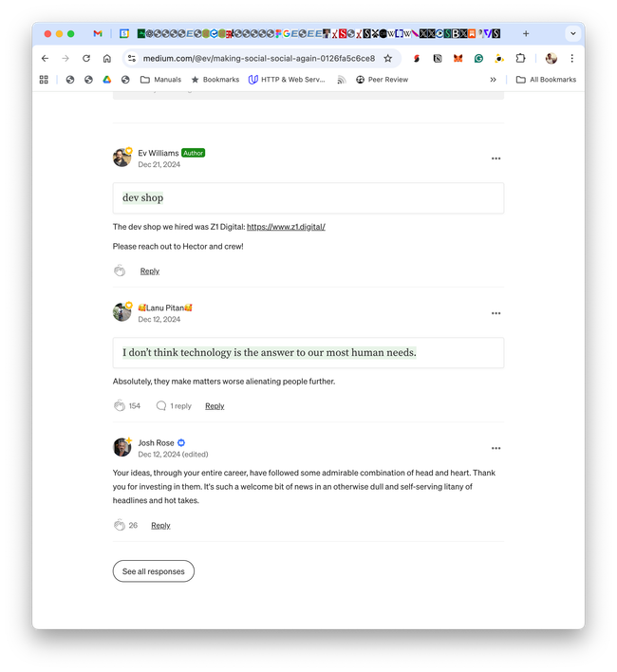Click the clap icon on Lanu Pitan's comment
Screen dimensions: 617x672
click(x=120, y=406)
